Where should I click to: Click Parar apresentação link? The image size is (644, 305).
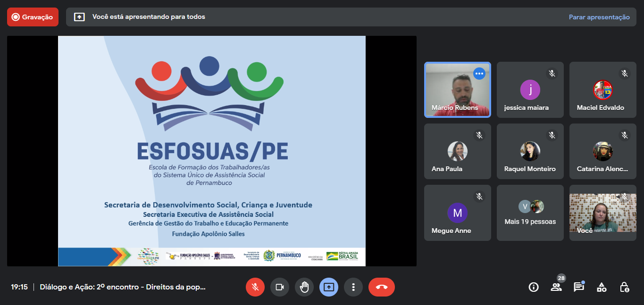pyautogui.click(x=599, y=17)
